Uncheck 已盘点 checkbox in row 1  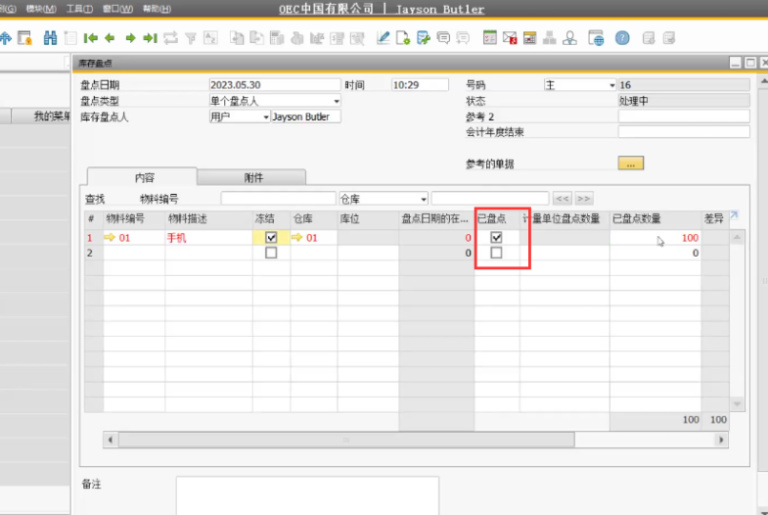point(496,238)
